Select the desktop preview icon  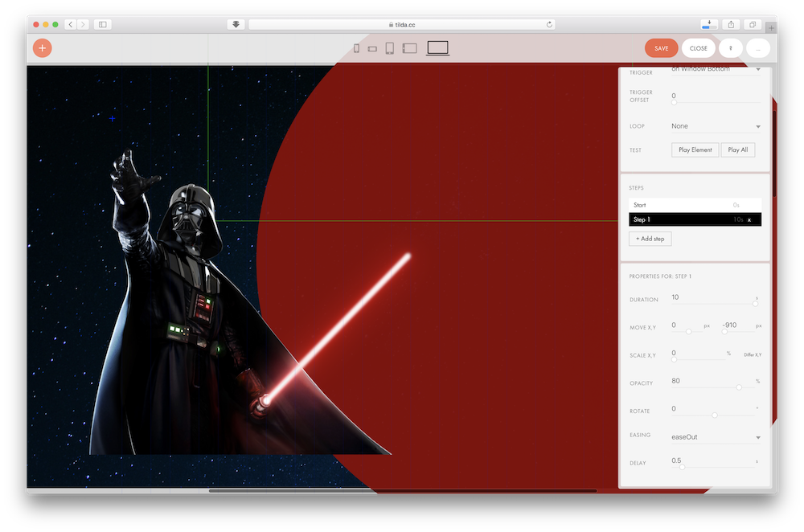click(x=437, y=47)
